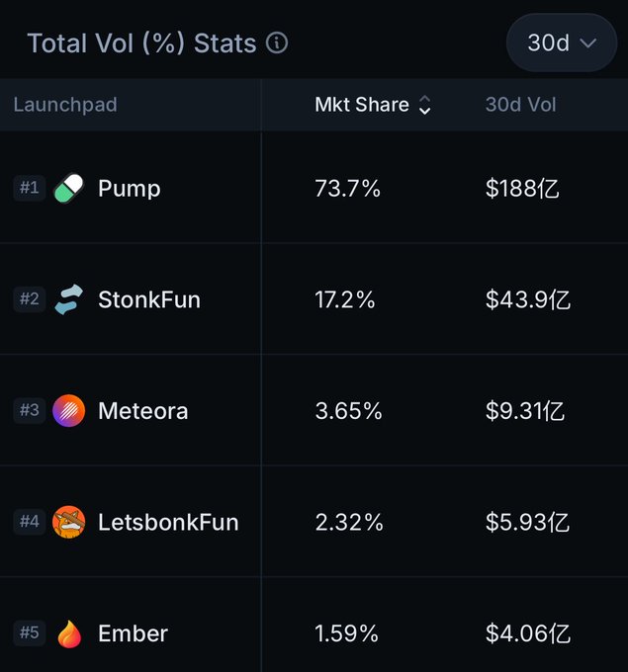Toggle Mkt Share sort arrows

tap(424, 105)
